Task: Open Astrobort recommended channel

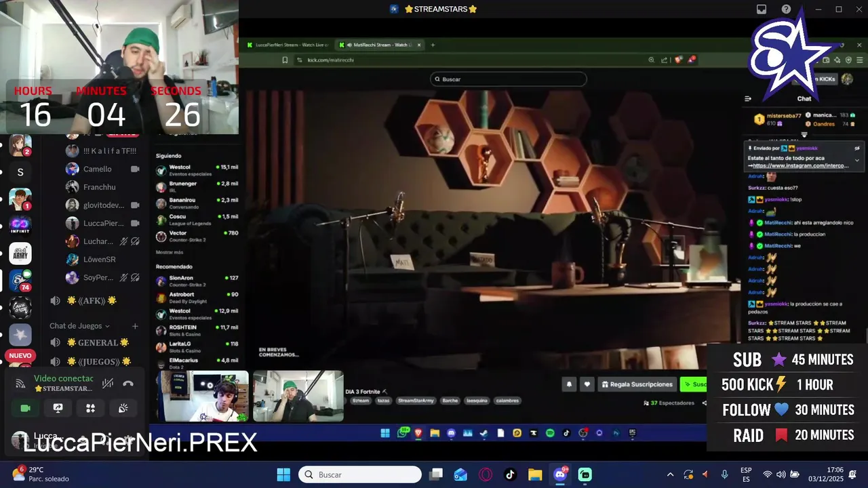Action: tap(197, 298)
